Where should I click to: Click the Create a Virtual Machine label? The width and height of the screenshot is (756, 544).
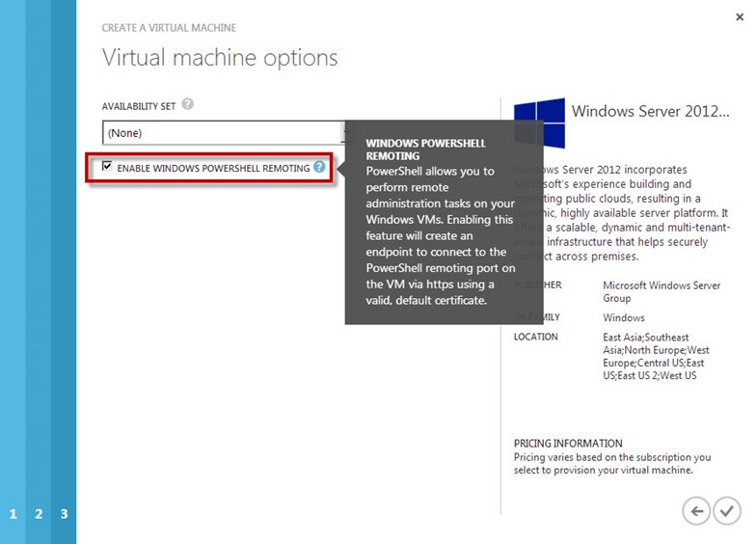tap(169, 28)
